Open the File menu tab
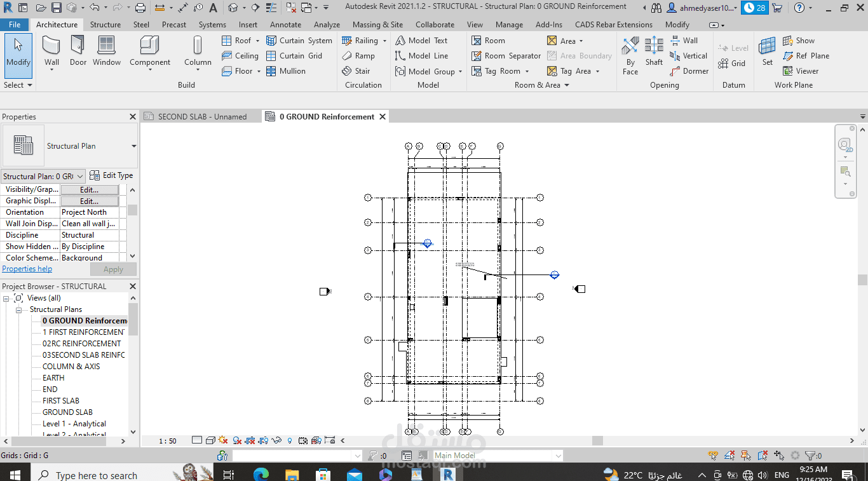The width and height of the screenshot is (868, 481). [15, 25]
